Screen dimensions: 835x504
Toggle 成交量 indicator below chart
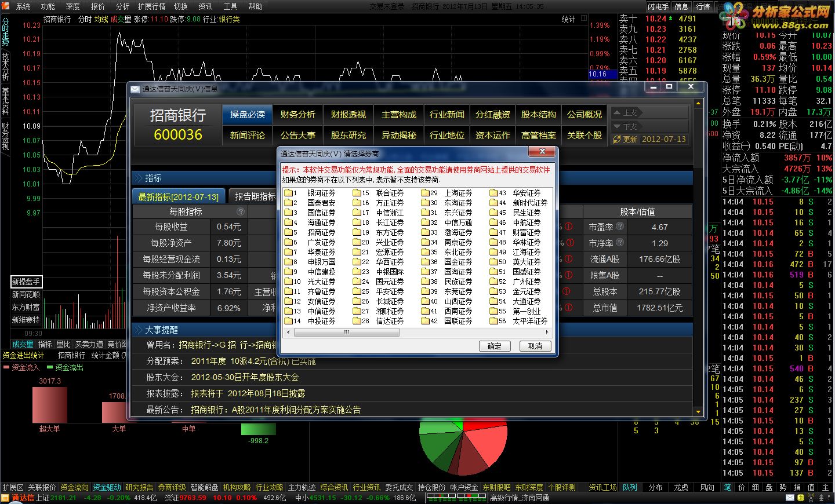pyautogui.click(x=23, y=344)
